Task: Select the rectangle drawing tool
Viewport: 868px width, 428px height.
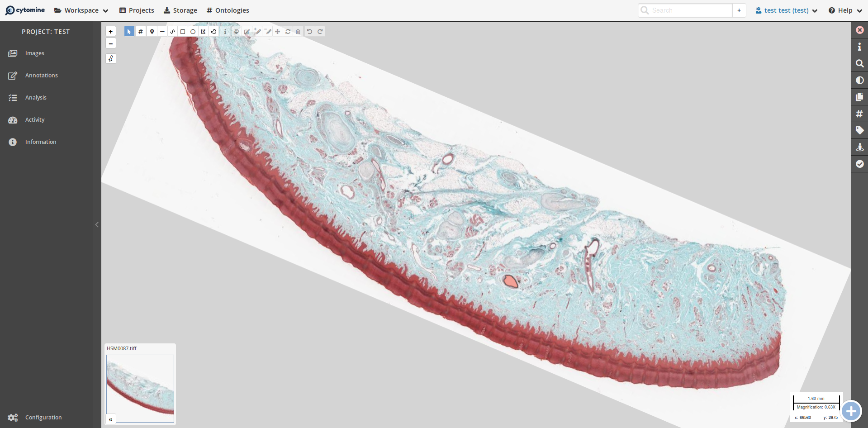Action: tap(183, 32)
